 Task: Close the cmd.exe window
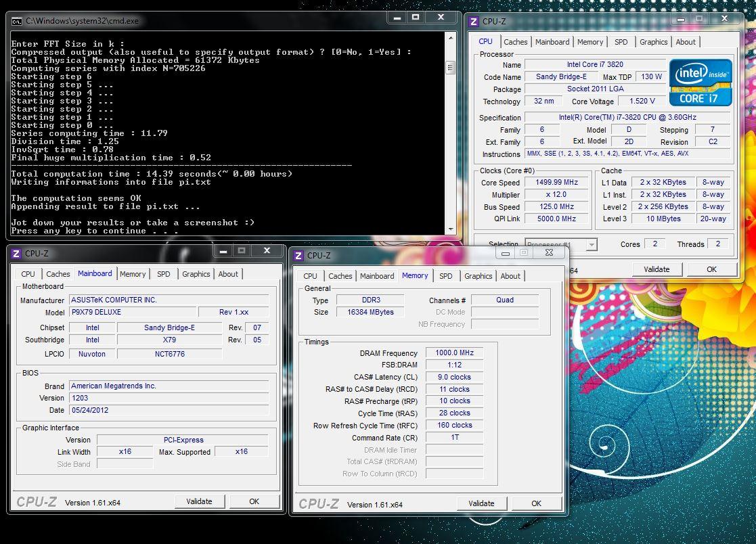(441, 18)
